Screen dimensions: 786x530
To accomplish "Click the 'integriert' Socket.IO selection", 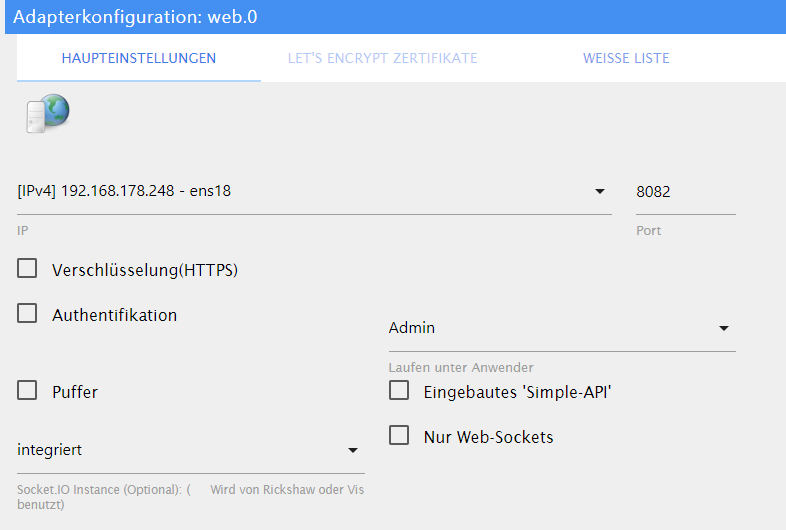I will tap(180, 450).
